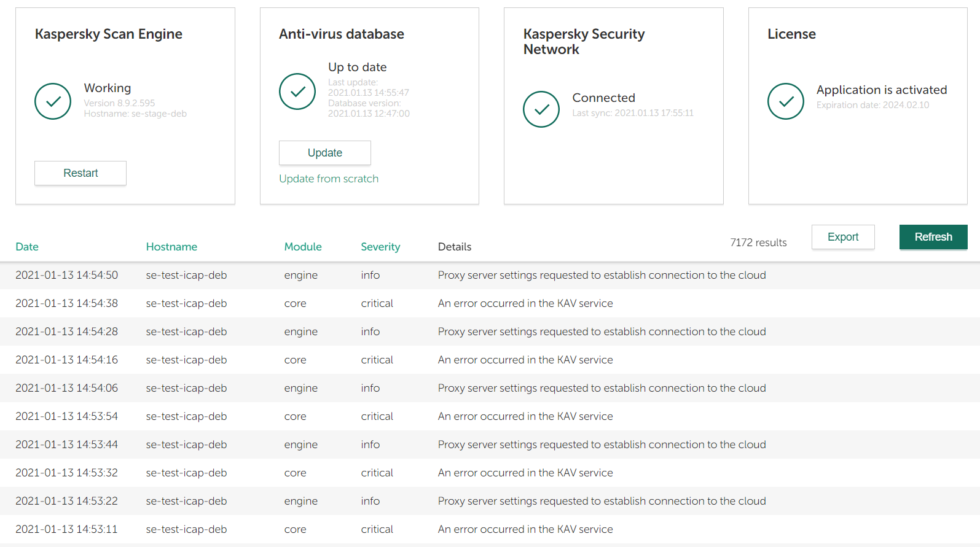Select the event logged at 14:54:50
The image size is (980, 547).
pos(66,275)
